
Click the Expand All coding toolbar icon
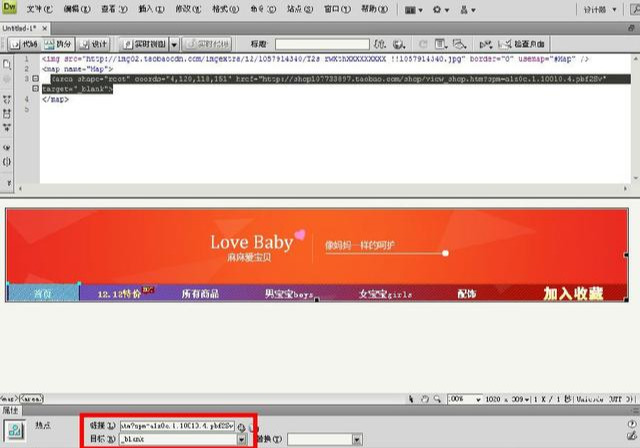coord(7,127)
